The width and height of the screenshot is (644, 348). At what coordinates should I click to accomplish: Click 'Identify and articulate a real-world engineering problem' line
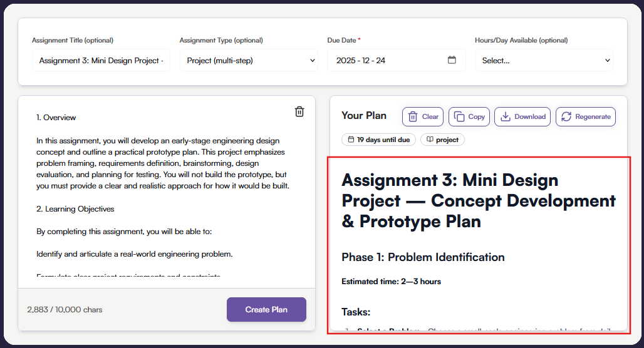tap(134, 254)
